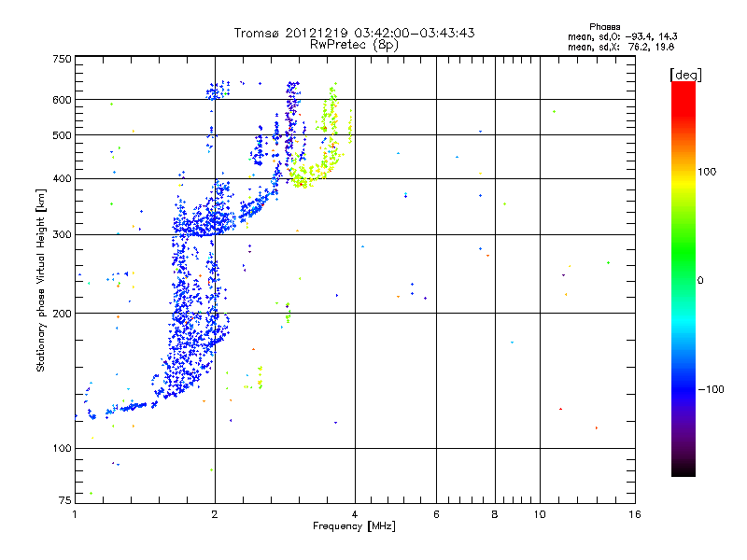Screen dimensions: 747x560
Task: Click the y-axis tick label '200'
Action: click(x=62, y=314)
